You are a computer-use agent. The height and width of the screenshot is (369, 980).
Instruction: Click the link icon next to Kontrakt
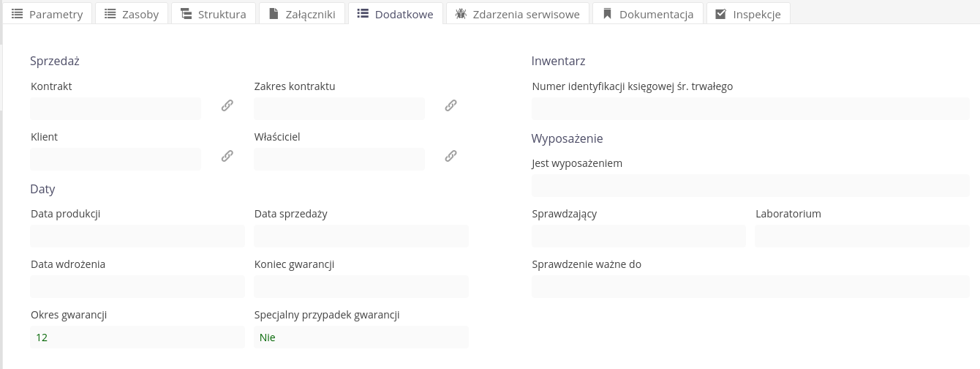(x=227, y=105)
